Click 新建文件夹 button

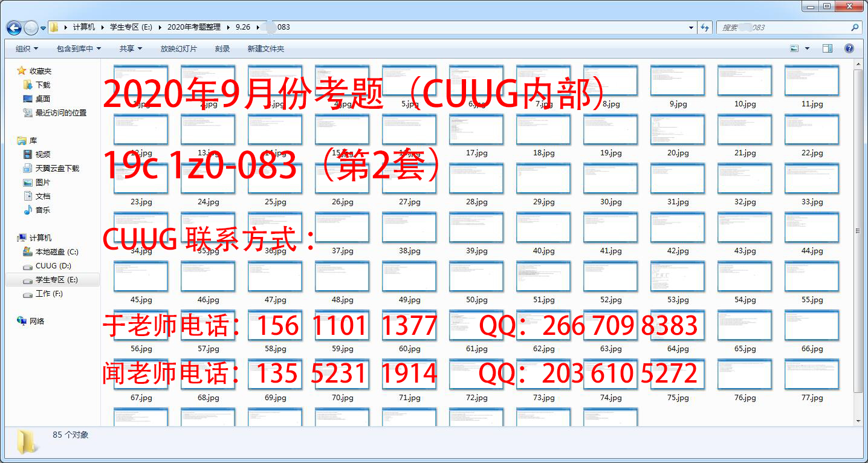[265, 48]
